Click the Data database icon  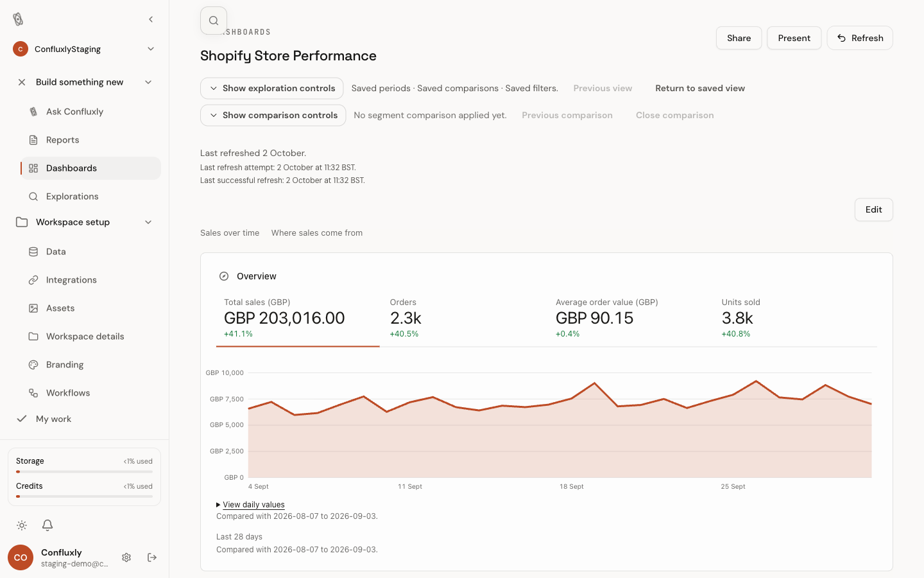click(x=33, y=252)
